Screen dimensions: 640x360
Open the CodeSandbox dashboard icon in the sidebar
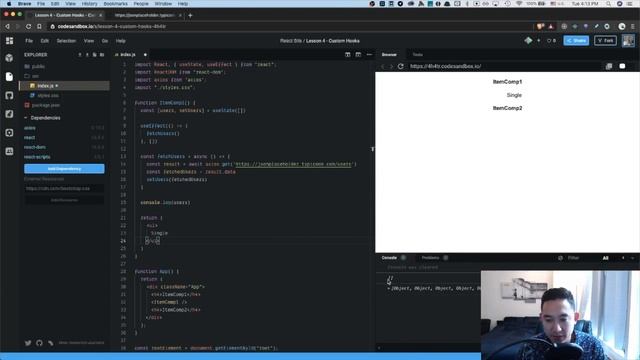click(x=9, y=40)
